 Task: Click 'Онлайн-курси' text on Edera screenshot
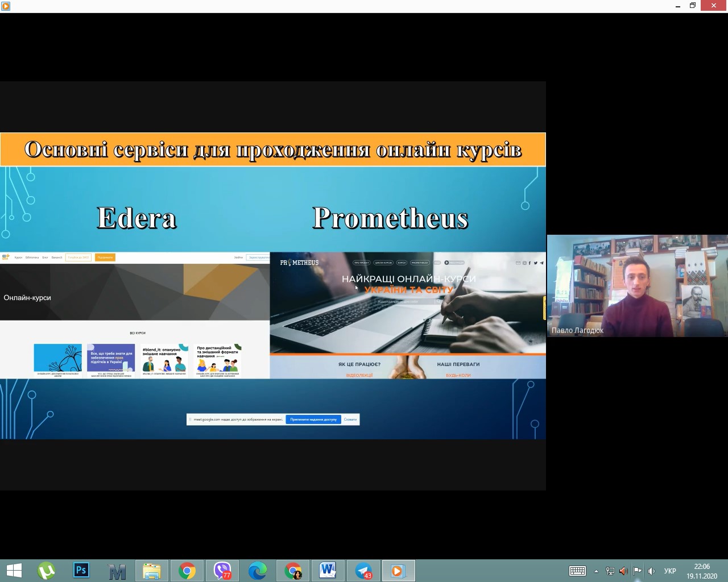pos(27,297)
